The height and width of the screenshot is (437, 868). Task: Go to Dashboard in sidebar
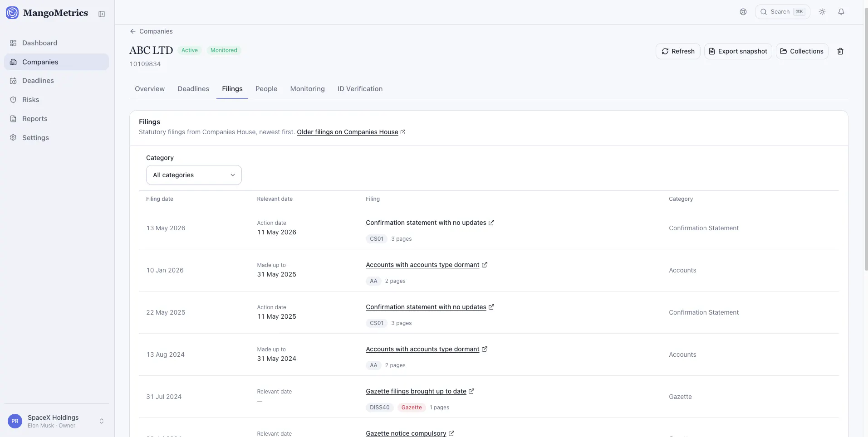coord(56,43)
